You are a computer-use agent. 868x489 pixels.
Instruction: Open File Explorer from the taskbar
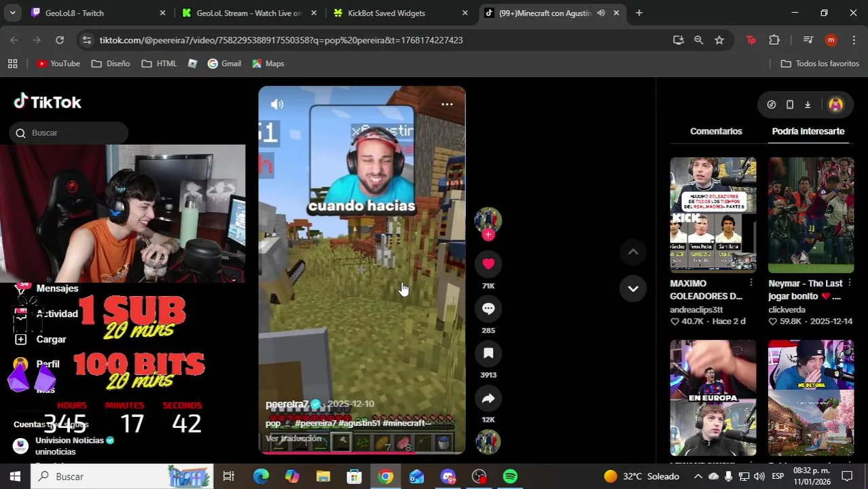pos(323,477)
